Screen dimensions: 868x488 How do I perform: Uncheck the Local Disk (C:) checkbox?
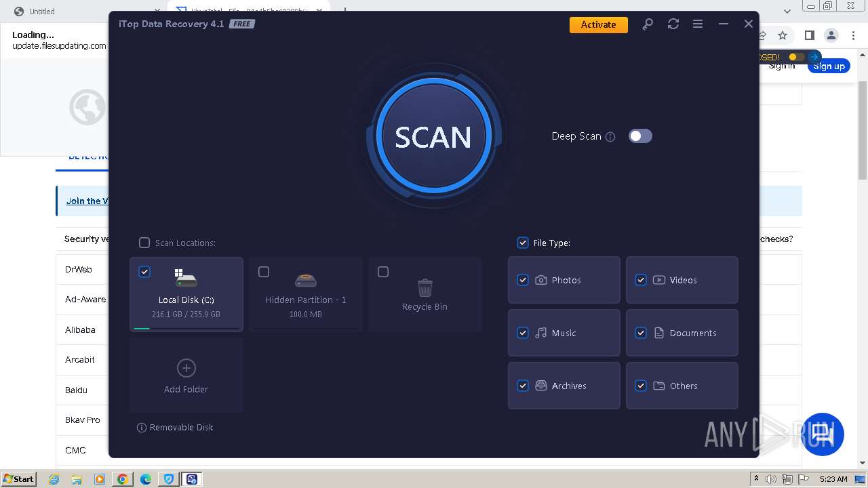point(144,272)
